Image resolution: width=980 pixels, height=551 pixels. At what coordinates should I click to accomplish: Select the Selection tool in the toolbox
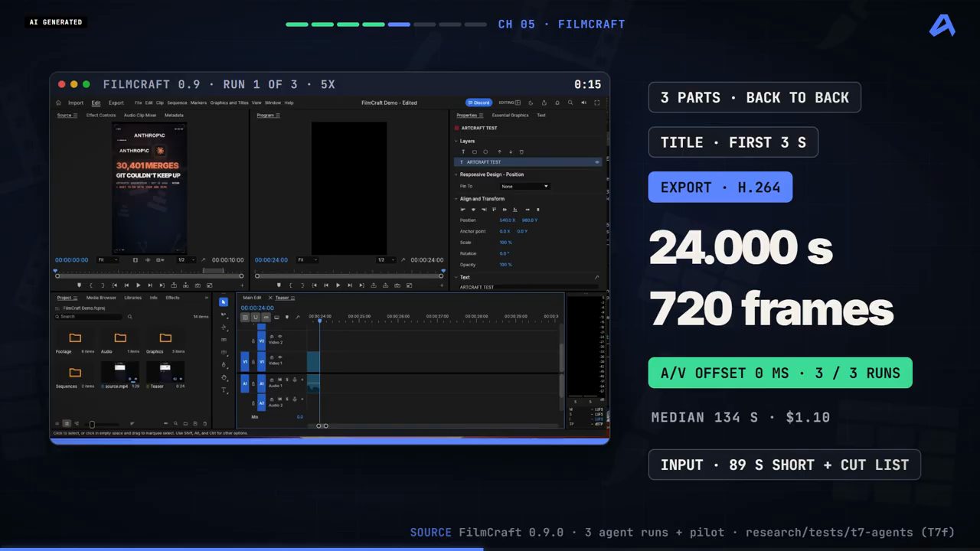coord(224,302)
